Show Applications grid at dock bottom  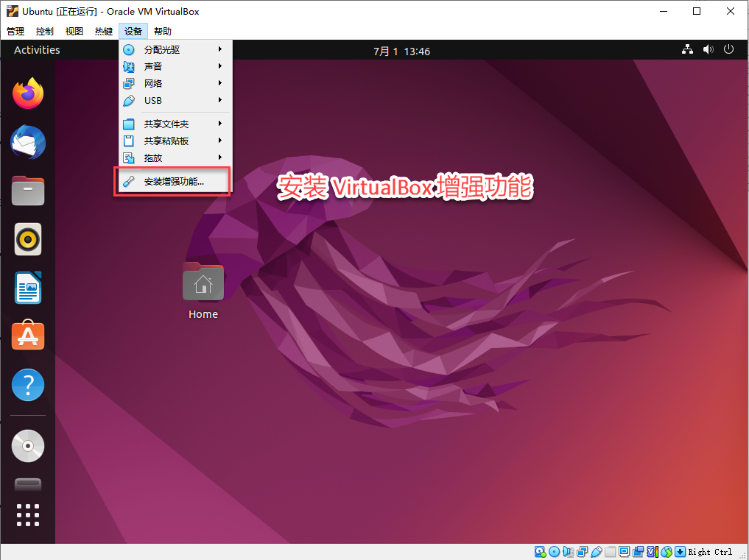28,515
